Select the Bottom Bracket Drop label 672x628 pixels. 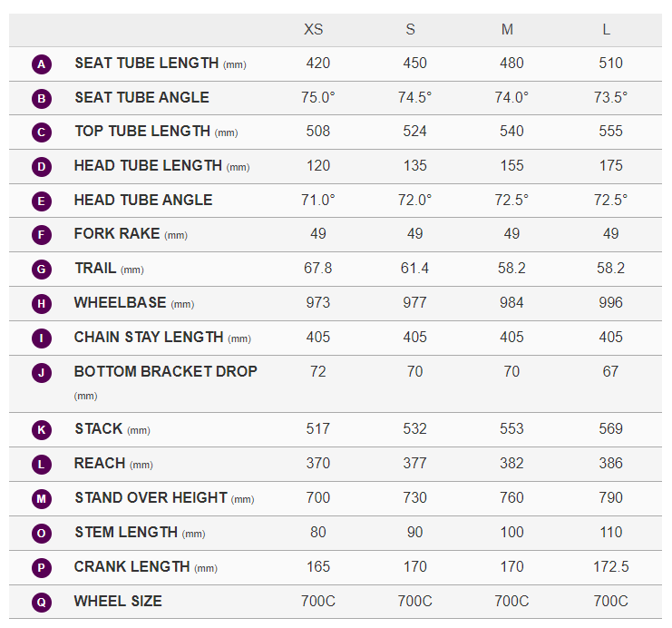166,372
